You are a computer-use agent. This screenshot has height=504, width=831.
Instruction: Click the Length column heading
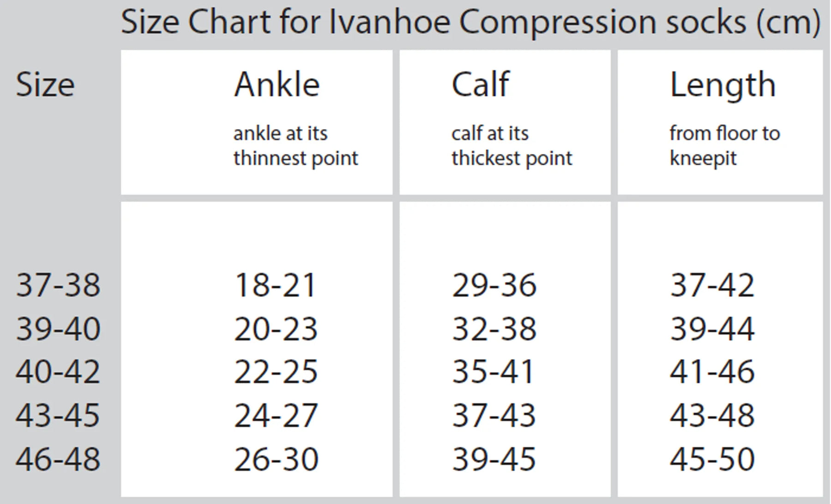click(x=723, y=86)
